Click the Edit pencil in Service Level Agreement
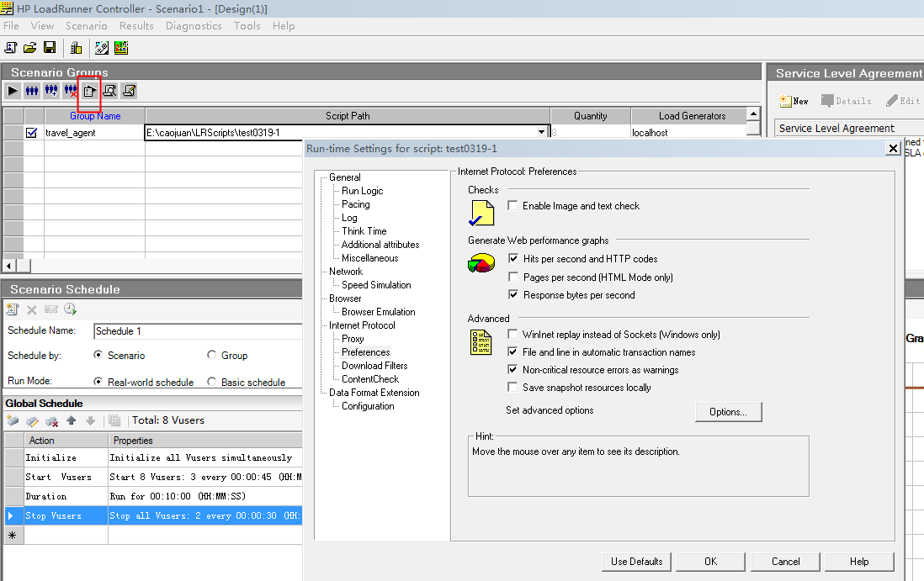The width and height of the screenshot is (924, 581). pos(903,101)
